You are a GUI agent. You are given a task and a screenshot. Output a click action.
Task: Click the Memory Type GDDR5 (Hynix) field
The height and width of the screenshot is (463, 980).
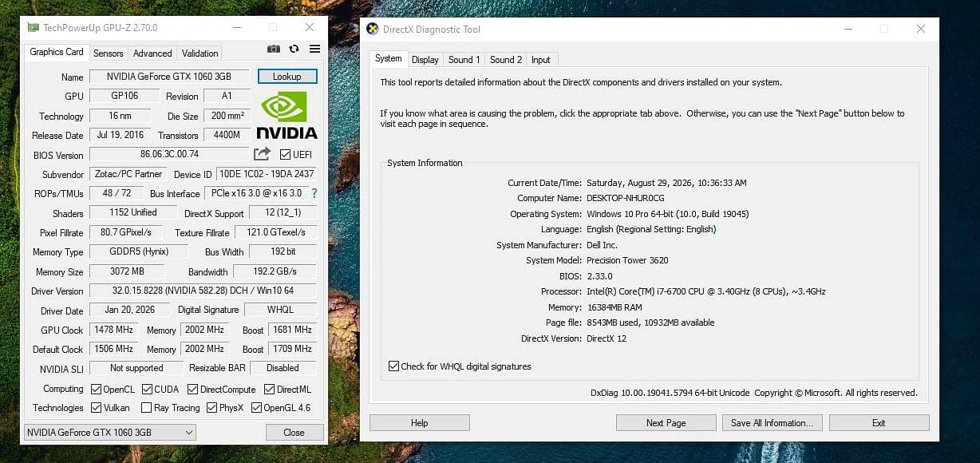tap(139, 251)
